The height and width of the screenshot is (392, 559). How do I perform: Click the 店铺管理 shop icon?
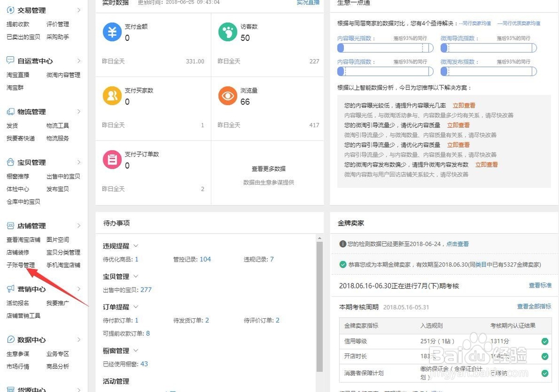(x=10, y=226)
